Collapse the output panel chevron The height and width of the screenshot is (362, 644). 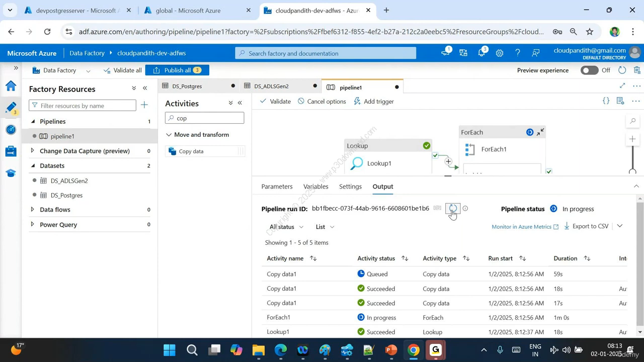pos(636,187)
